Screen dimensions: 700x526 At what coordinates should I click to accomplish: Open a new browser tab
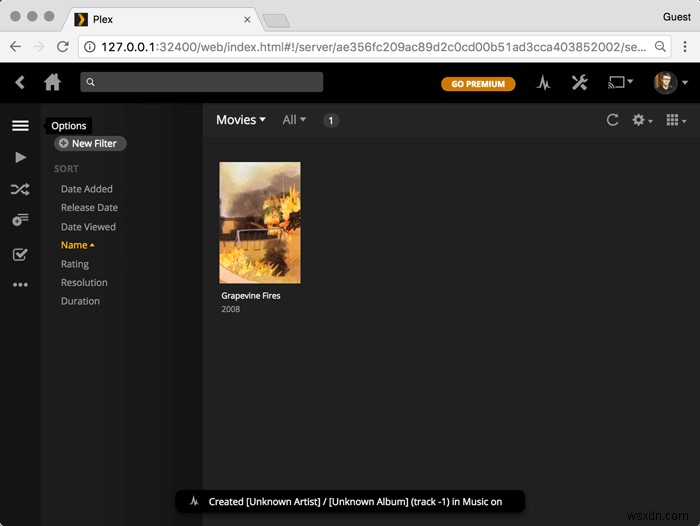coord(276,21)
